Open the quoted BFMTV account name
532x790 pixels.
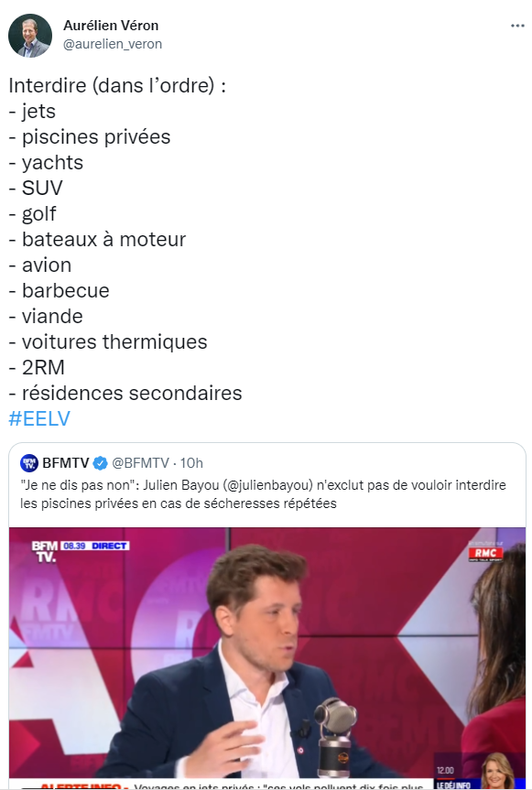coord(66,462)
